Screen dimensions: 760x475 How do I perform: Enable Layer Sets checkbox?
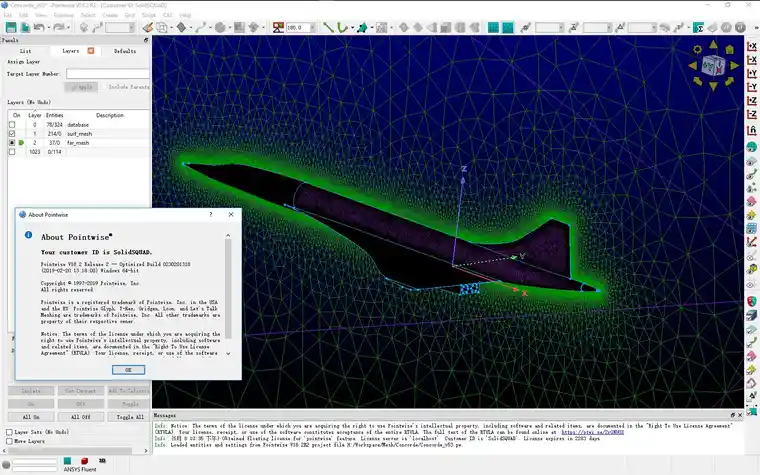[x=9, y=432]
